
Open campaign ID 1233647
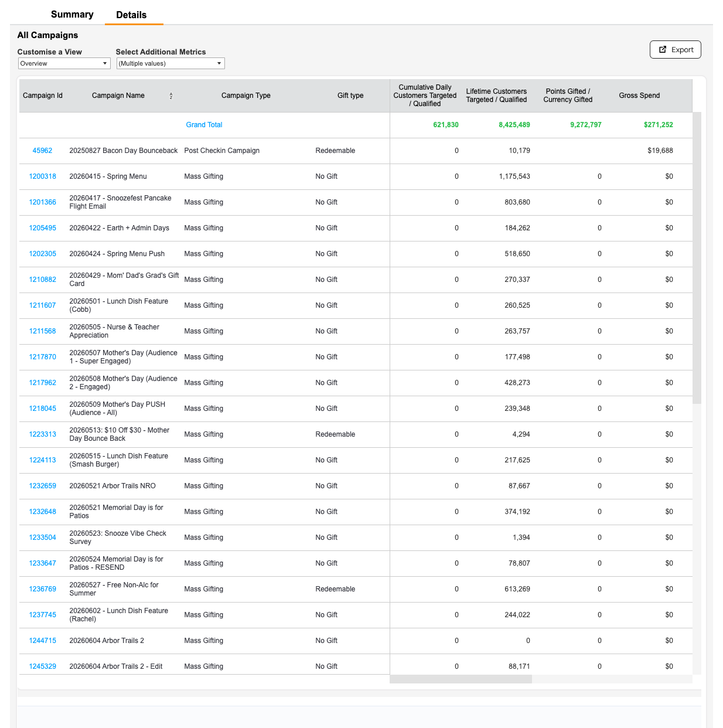coord(43,563)
